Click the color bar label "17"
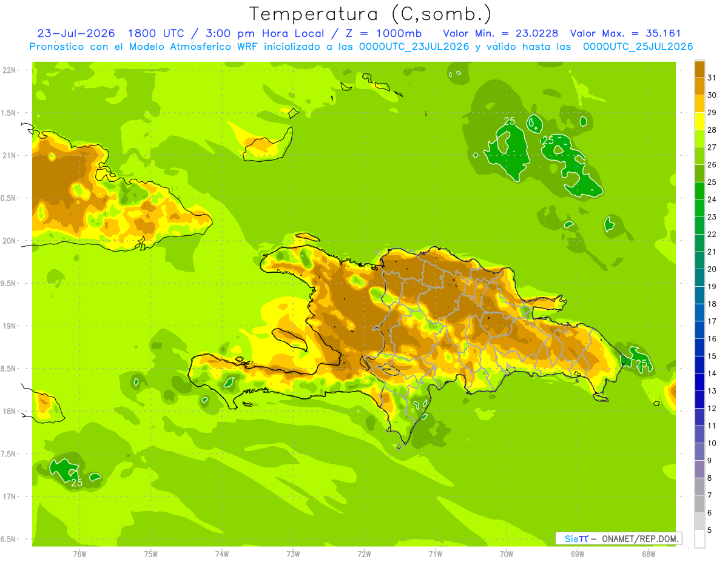The width and height of the screenshot is (728, 562). point(712,321)
